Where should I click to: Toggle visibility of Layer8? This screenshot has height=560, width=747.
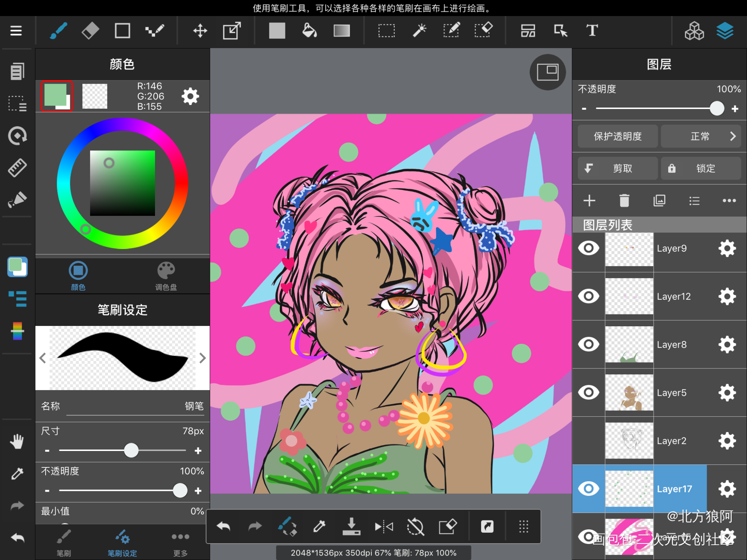(x=589, y=344)
